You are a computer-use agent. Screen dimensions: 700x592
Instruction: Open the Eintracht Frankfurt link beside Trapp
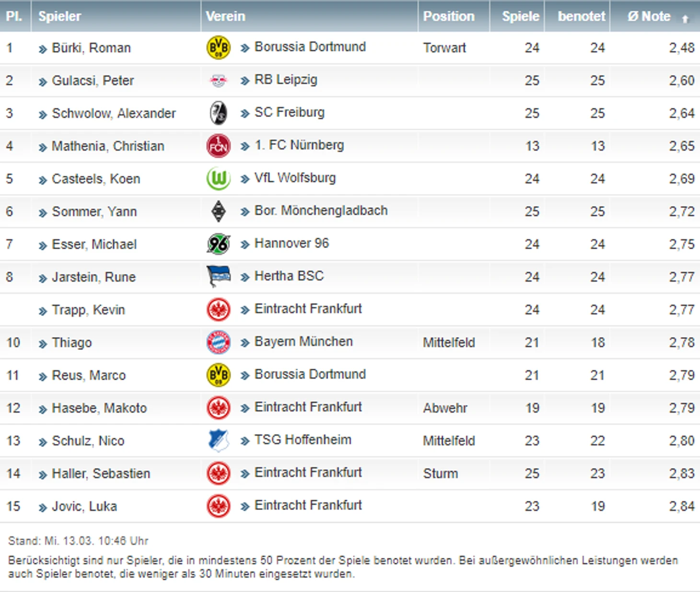[x=308, y=309]
